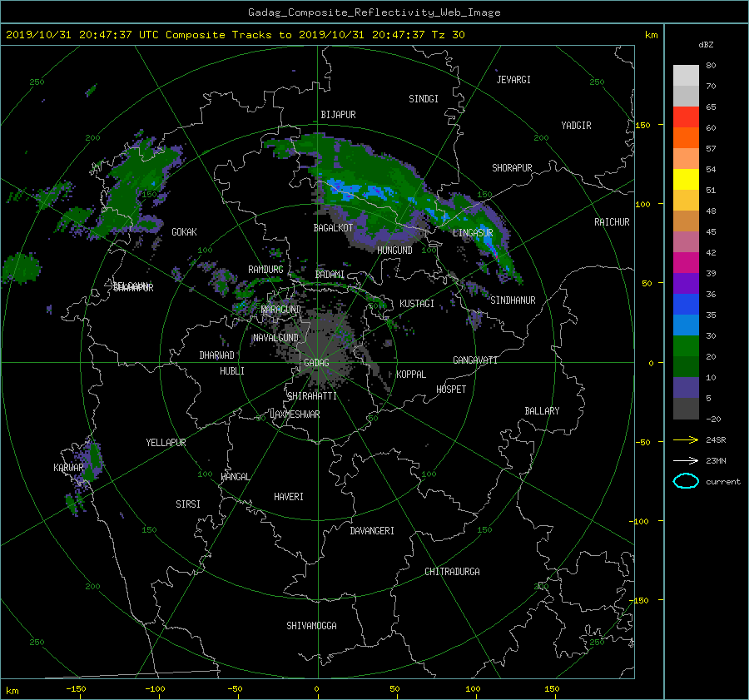The height and width of the screenshot is (700, 749).
Task: Click the SHORAPUR city label
Action: [512, 168]
